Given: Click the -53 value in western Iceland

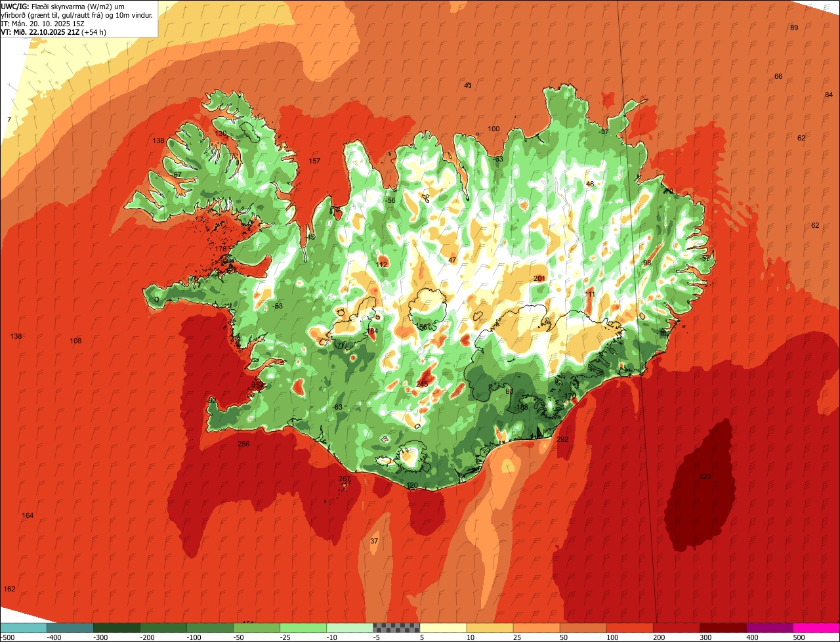Looking at the screenshot, I should pyautogui.click(x=277, y=306).
